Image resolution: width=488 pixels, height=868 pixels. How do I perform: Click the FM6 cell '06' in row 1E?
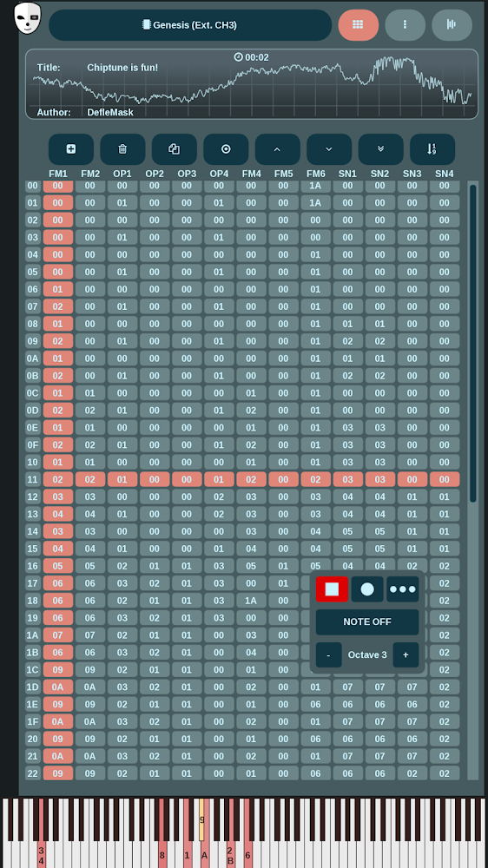point(316,704)
